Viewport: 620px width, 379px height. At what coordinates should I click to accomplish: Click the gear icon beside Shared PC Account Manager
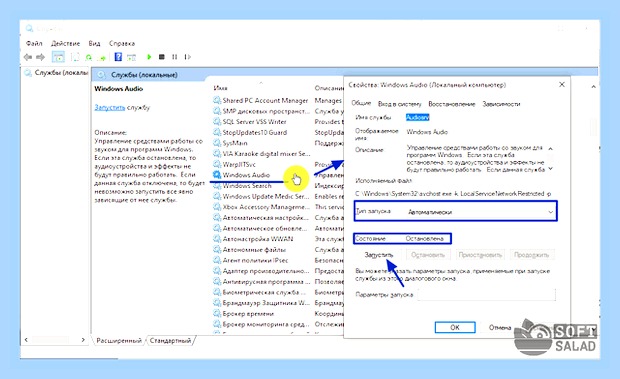[217, 100]
